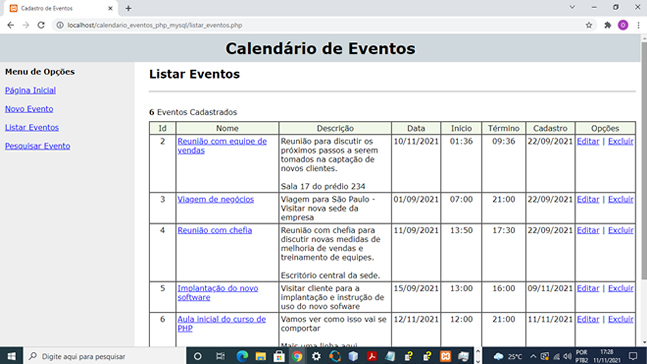Open event Reunião com equipe de vendas

click(222, 146)
